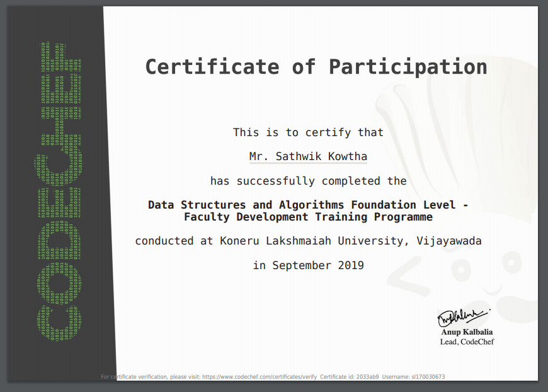This screenshot has height=392, width=548.
Task: Click the 'Certificate of Participation' heading
Action: (316, 67)
